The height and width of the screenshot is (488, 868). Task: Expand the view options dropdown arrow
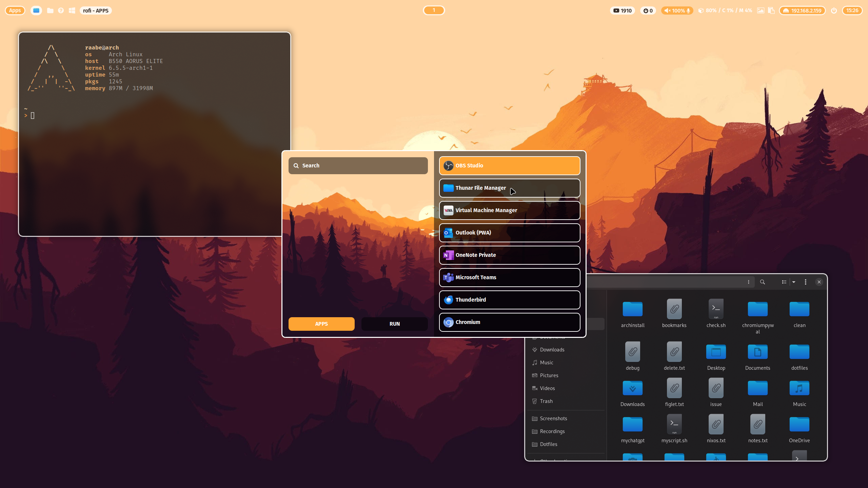pos(794,282)
